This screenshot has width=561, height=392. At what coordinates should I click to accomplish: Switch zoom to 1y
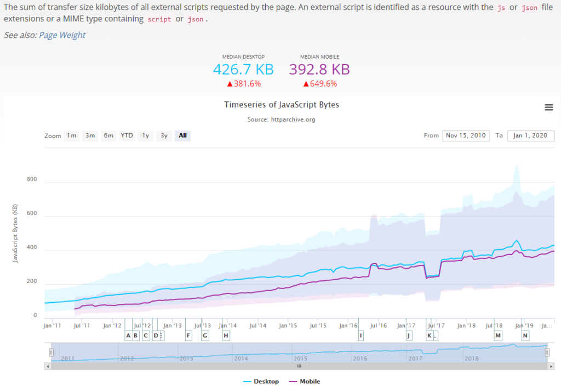pyautogui.click(x=146, y=136)
